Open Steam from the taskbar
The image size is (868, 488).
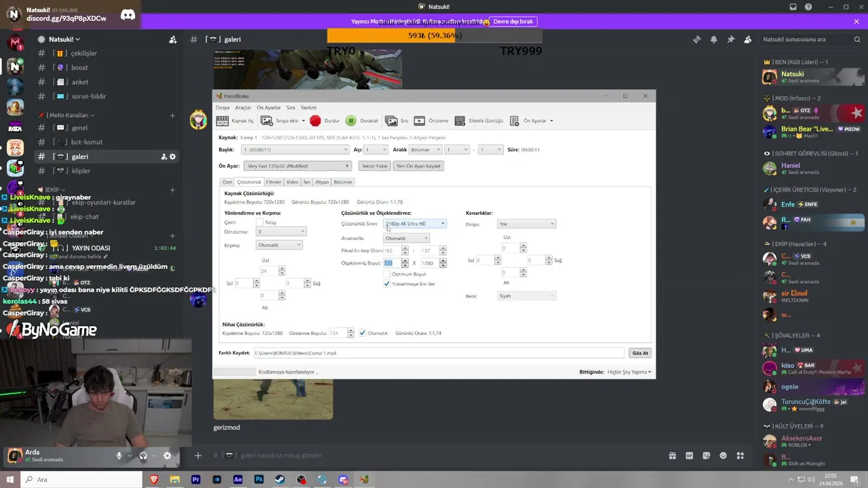[280, 479]
